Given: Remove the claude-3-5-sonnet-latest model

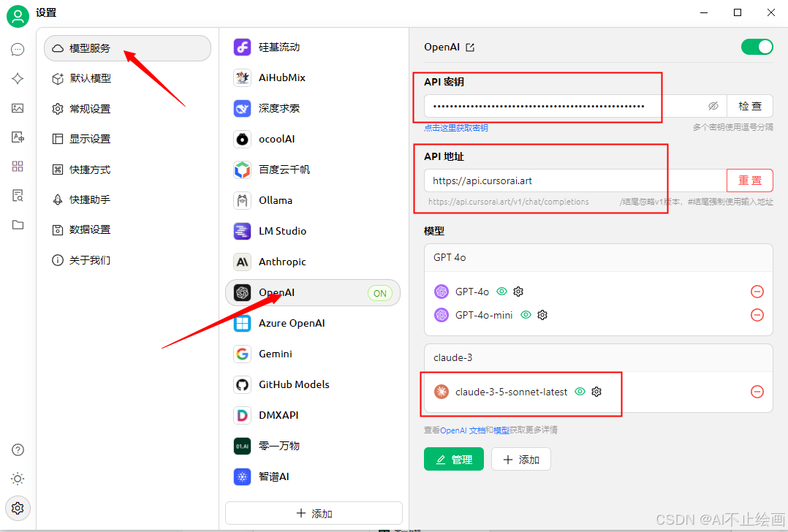Looking at the screenshot, I should 757,392.
